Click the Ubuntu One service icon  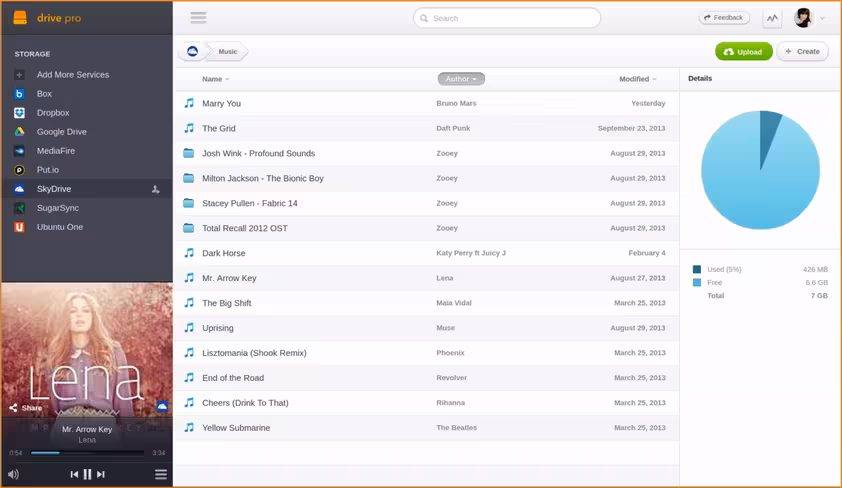coord(19,227)
